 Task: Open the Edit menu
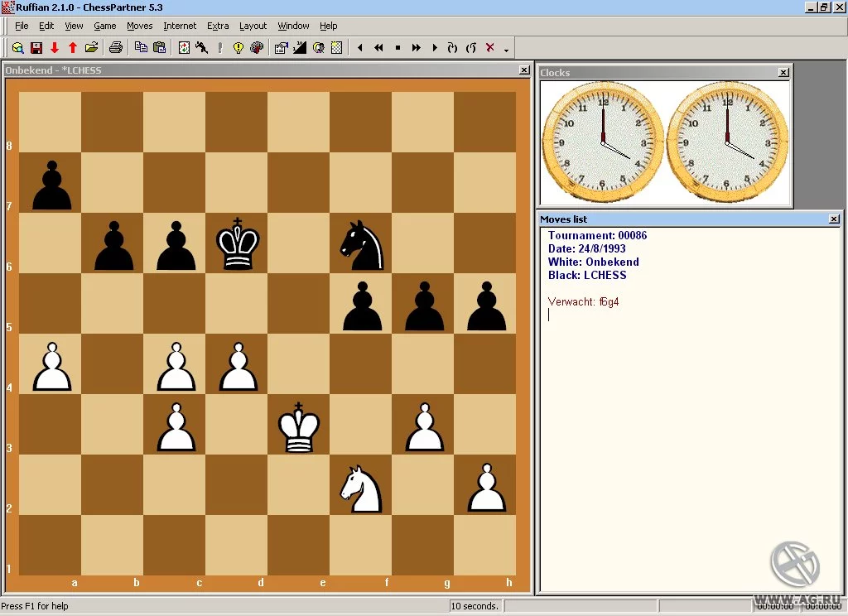46,26
